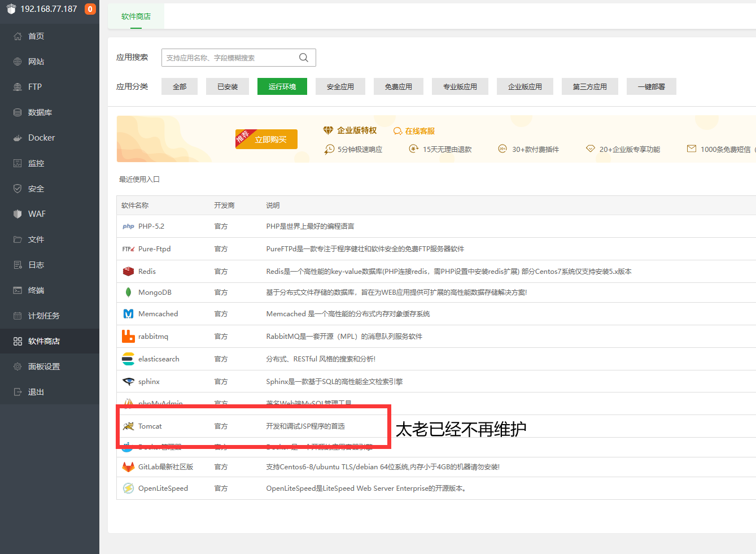Image resolution: width=756 pixels, height=554 pixels.
Task: Click the GitLab fox icon
Action: click(128, 467)
